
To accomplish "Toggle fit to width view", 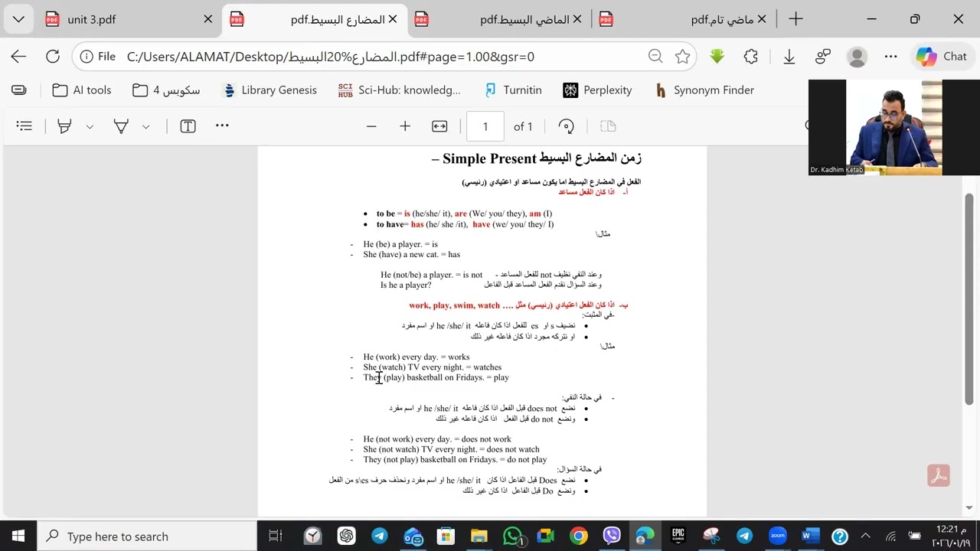I will (x=439, y=126).
